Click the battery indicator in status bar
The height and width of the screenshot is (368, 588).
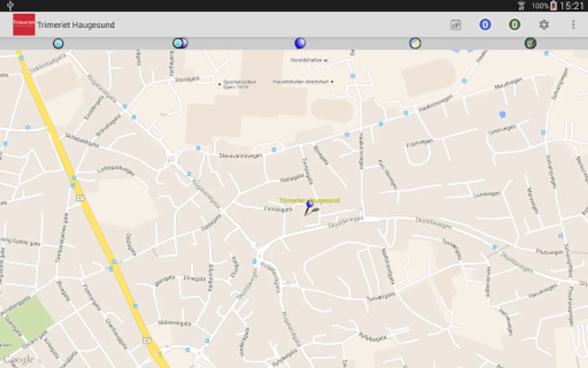pos(553,6)
